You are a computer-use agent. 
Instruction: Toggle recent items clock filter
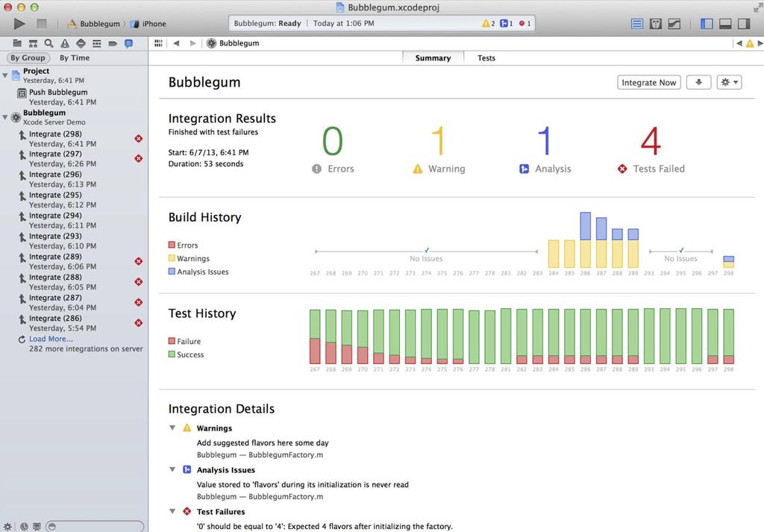click(x=24, y=527)
